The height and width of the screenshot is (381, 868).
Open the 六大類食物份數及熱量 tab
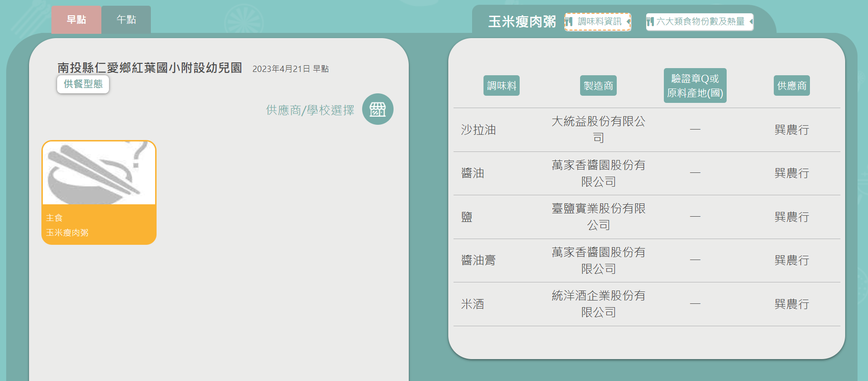pyautogui.click(x=700, y=21)
